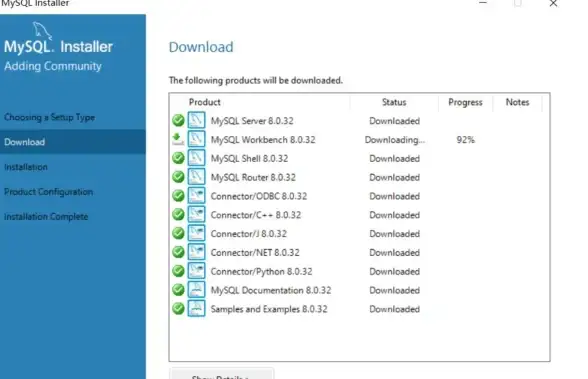This screenshot has height=379, width=588.
Task: Click the Connector/NET 8.0.32 product icon
Action: point(196,252)
